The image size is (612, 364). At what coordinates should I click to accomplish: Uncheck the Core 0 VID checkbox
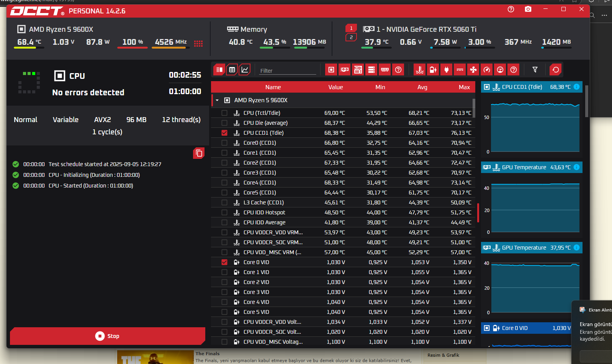pos(224,262)
